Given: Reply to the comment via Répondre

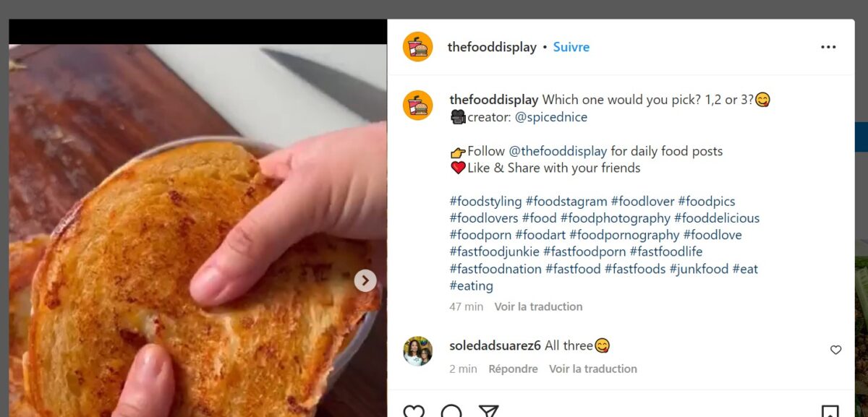Looking at the screenshot, I should [x=514, y=369].
